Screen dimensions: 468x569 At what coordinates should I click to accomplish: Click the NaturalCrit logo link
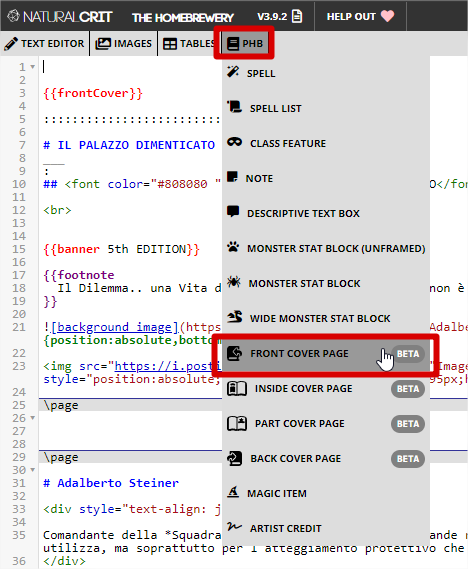pos(60,17)
